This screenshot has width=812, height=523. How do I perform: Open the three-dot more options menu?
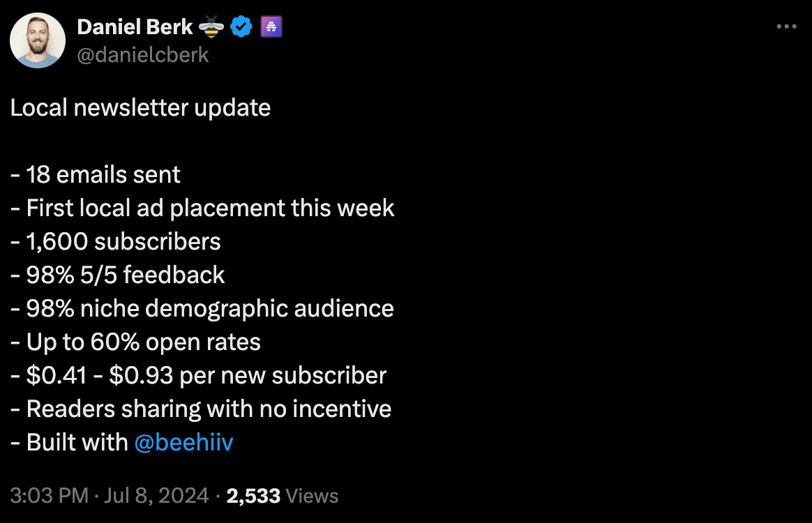click(786, 26)
